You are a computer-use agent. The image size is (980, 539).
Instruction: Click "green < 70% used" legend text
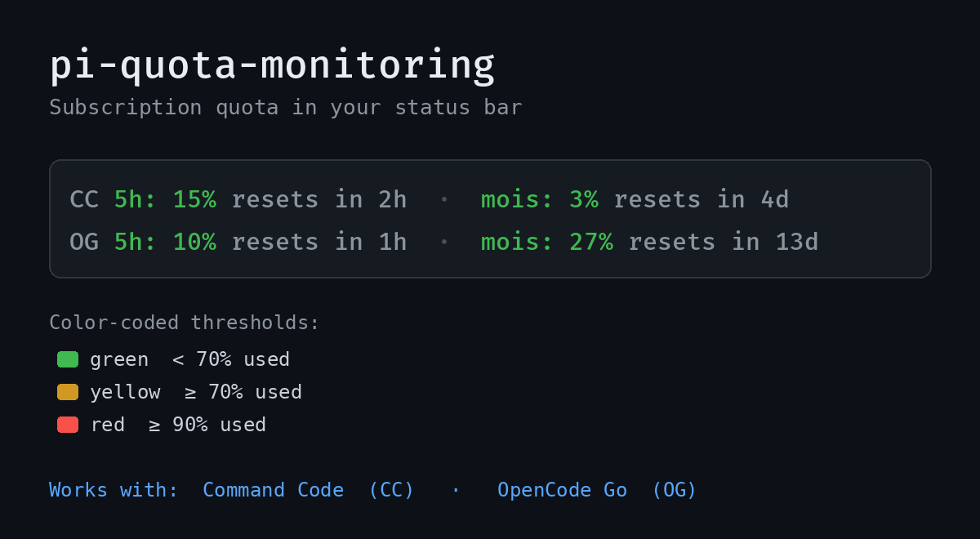pos(189,359)
